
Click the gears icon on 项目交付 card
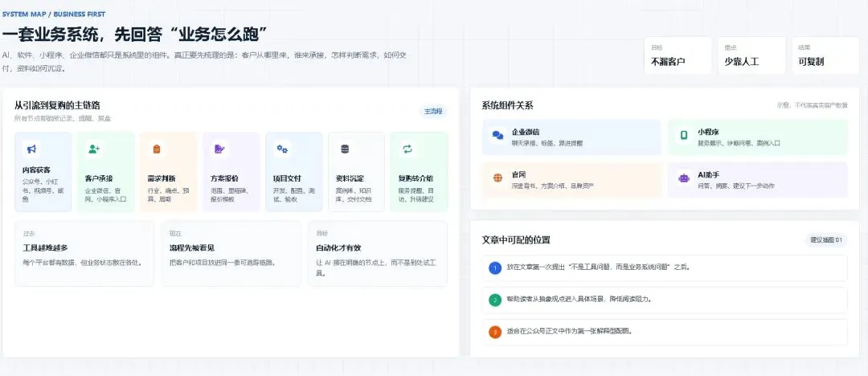282,149
